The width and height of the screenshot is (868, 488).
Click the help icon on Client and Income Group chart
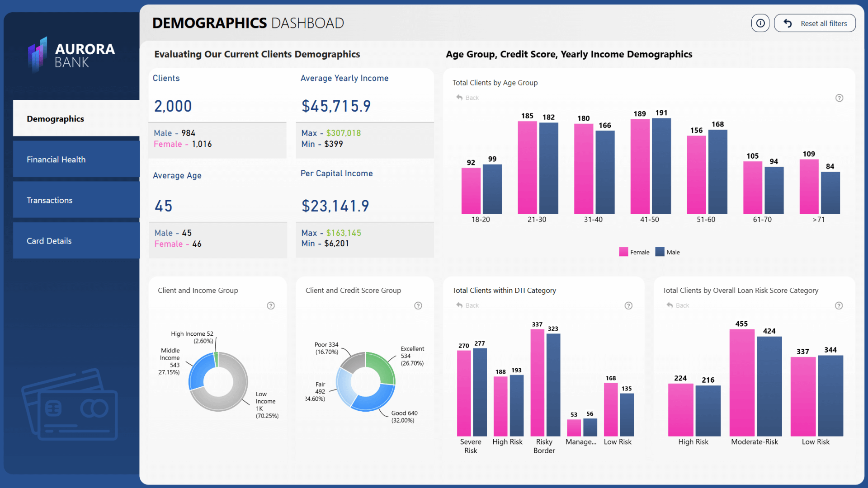point(271,305)
